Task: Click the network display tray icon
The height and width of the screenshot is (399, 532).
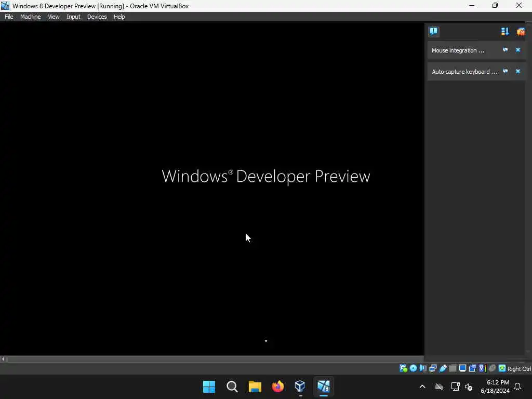Action: (x=455, y=387)
